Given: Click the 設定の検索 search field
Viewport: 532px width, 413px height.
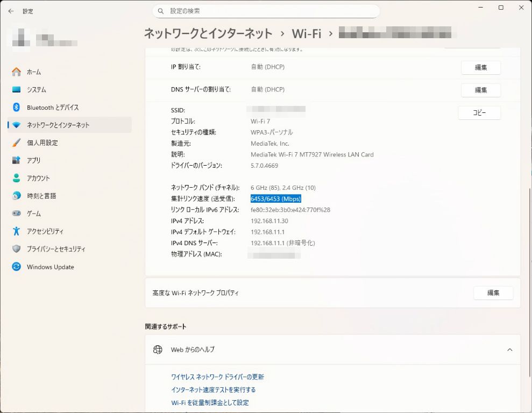Looking at the screenshot, I should click(266, 11).
